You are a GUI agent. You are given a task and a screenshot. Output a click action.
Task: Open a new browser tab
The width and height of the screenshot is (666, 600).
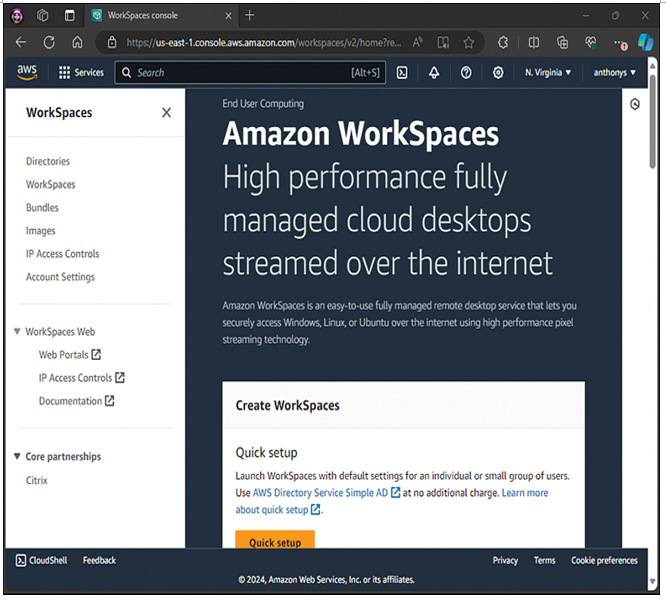coord(250,16)
